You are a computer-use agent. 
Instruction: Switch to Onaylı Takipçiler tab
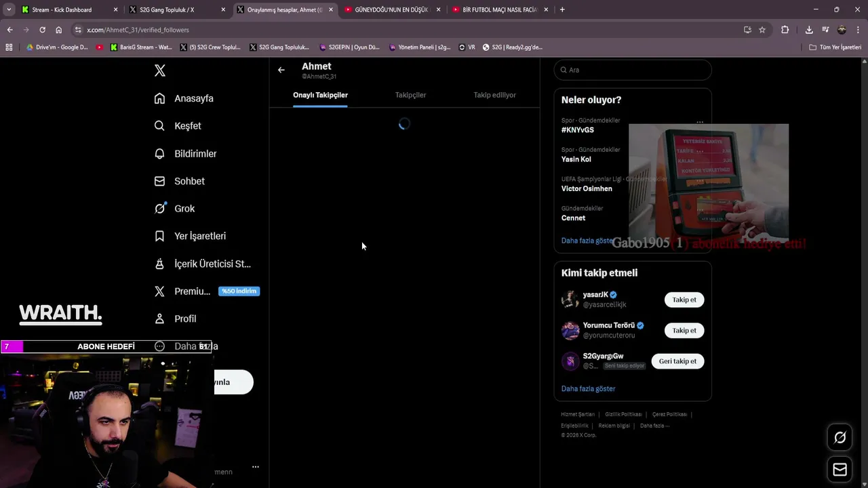point(320,95)
